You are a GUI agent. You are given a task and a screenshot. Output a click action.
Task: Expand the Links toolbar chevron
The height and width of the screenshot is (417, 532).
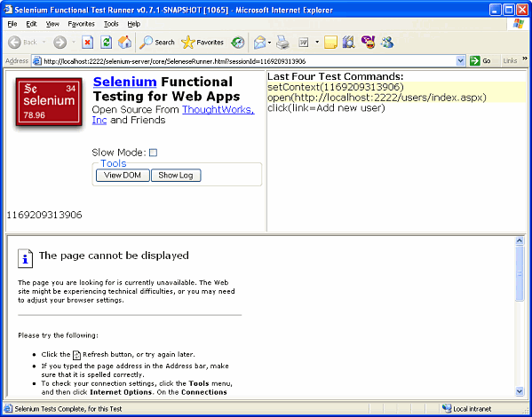525,59
